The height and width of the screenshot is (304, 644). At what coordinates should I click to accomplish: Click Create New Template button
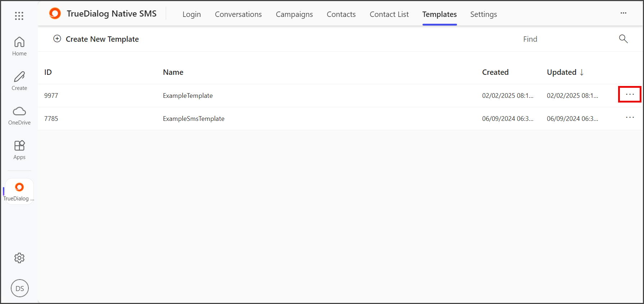(x=96, y=39)
